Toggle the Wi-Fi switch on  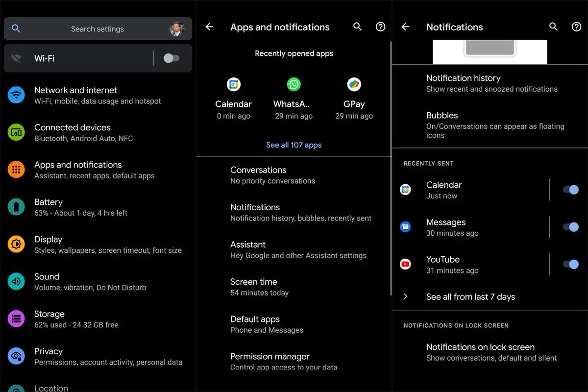171,58
